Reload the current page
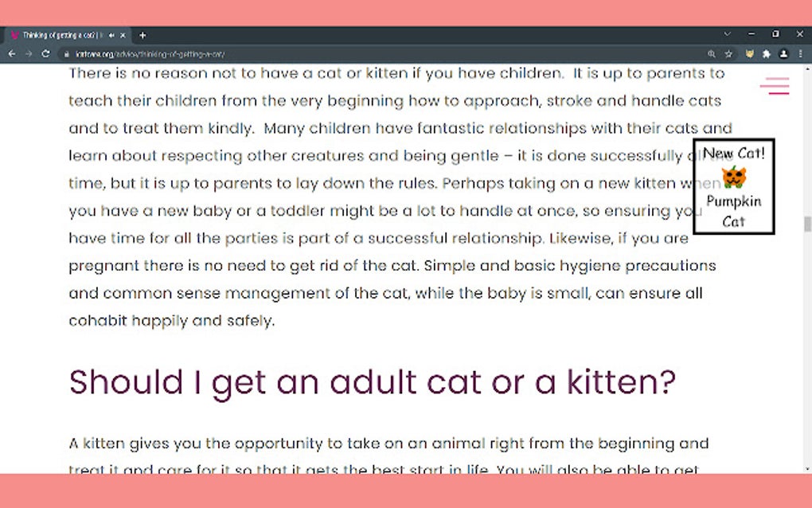 click(x=45, y=54)
